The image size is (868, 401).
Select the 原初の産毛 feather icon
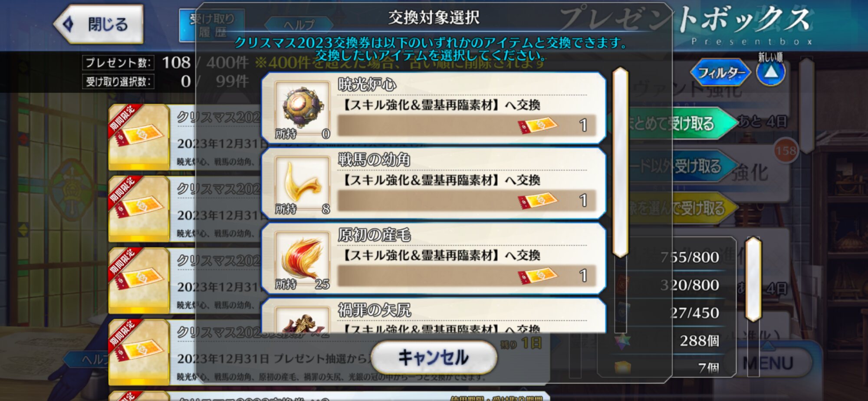302,259
